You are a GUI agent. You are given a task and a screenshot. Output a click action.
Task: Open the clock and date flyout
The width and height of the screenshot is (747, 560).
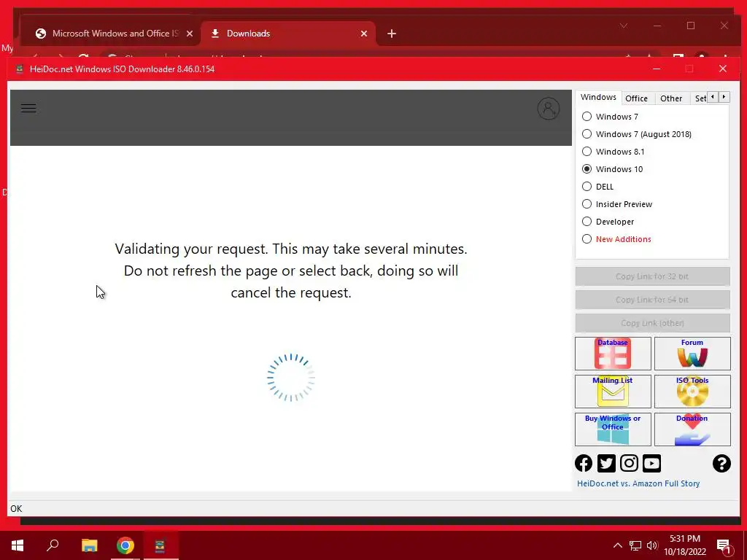tap(684, 545)
